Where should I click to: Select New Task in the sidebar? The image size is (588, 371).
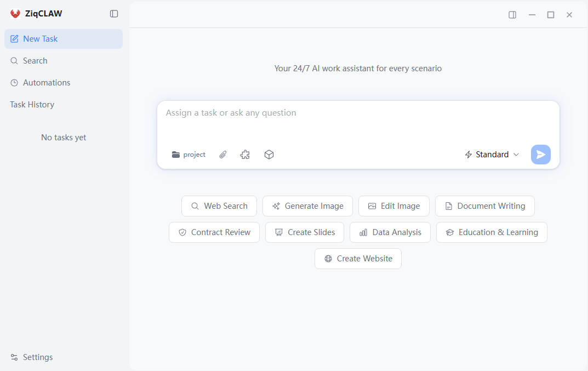point(39,38)
